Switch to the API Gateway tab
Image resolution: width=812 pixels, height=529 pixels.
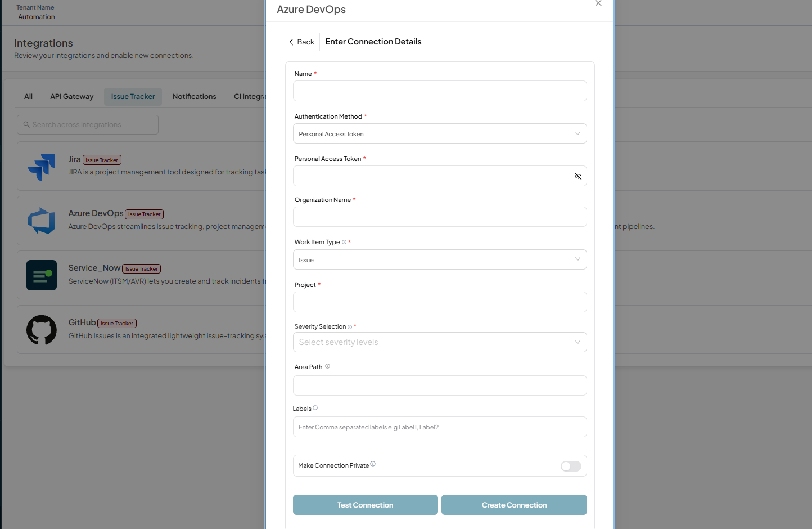(x=72, y=96)
